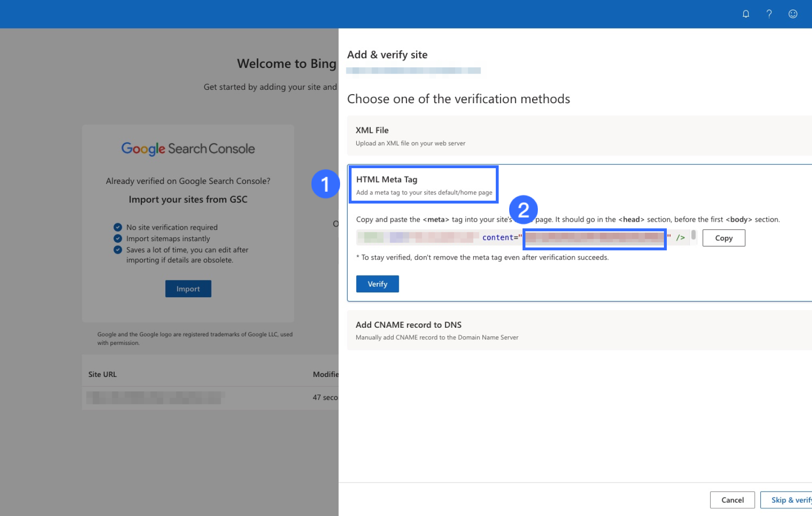Click checkmark beside Import sitemaps instantly
This screenshot has width=812, height=516.
click(118, 238)
